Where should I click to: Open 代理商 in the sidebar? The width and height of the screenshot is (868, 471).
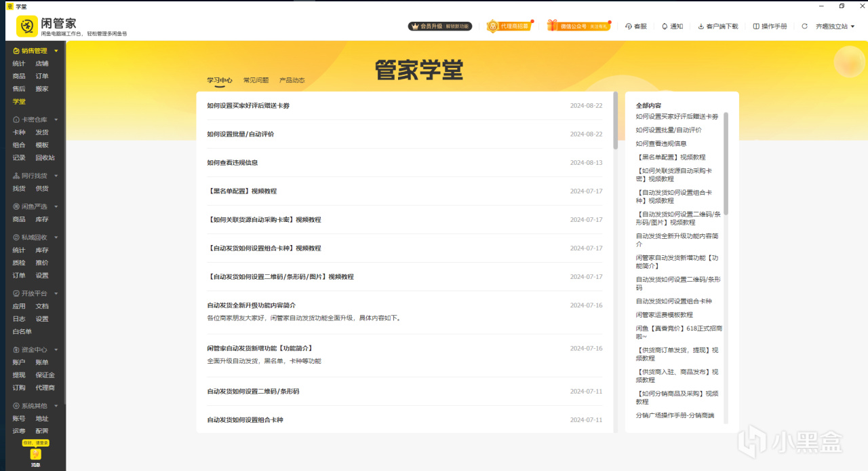tap(45, 388)
